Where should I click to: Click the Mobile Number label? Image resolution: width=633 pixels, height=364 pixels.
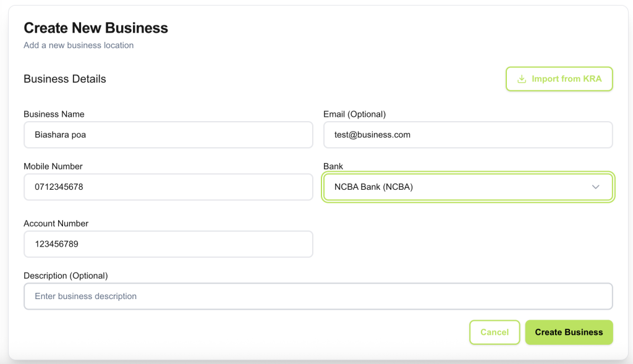coord(53,166)
